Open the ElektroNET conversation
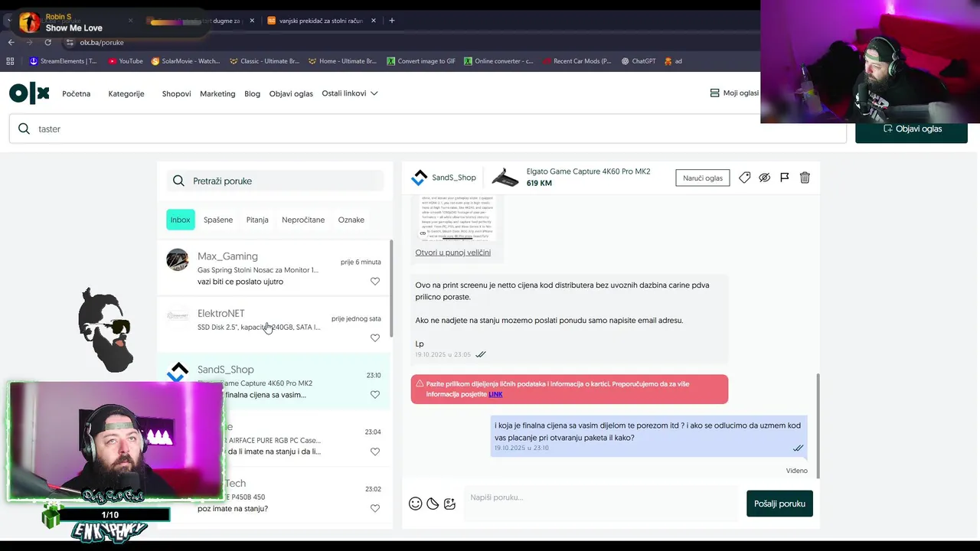This screenshot has width=980, height=551. [274, 325]
